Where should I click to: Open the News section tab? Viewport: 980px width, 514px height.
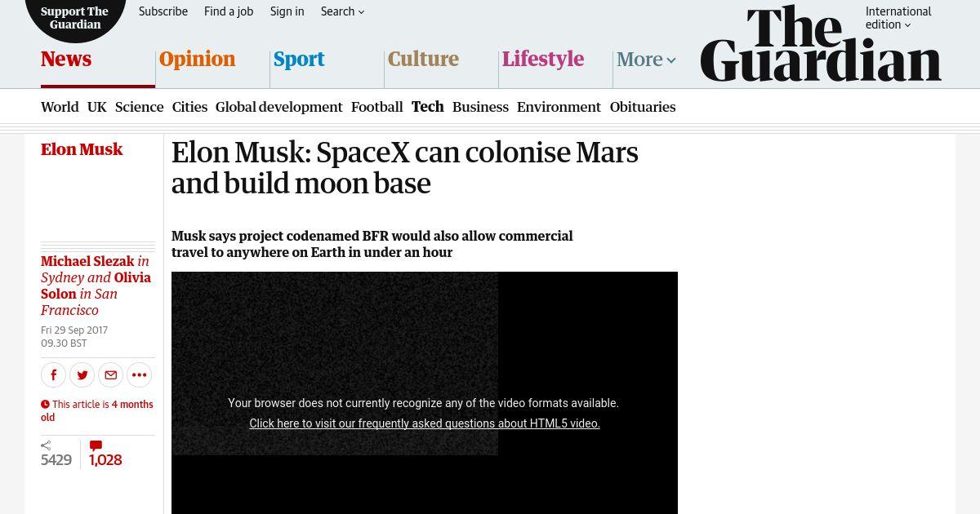(x=66, y=60)
